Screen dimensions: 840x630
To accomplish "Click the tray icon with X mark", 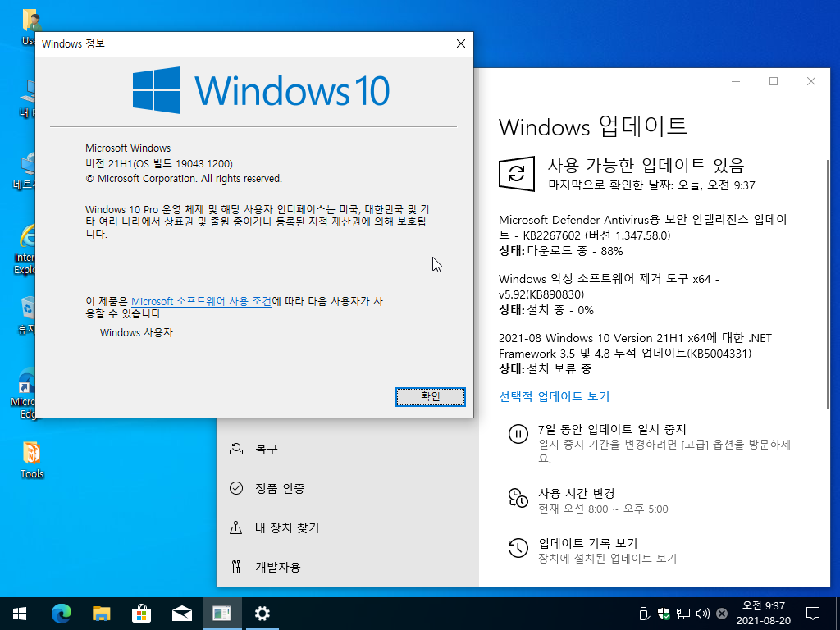I will tap(722, 614).
